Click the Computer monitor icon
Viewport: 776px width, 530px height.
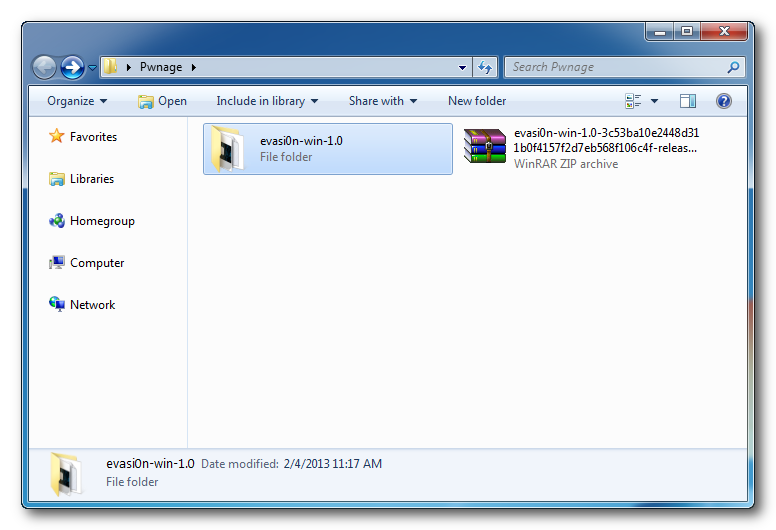click(x=56, y=262)
